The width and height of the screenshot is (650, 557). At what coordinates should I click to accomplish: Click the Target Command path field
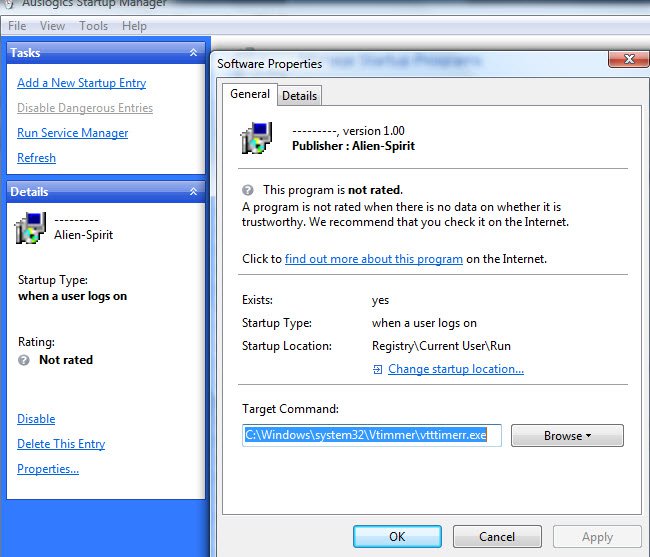click(371, 435)
